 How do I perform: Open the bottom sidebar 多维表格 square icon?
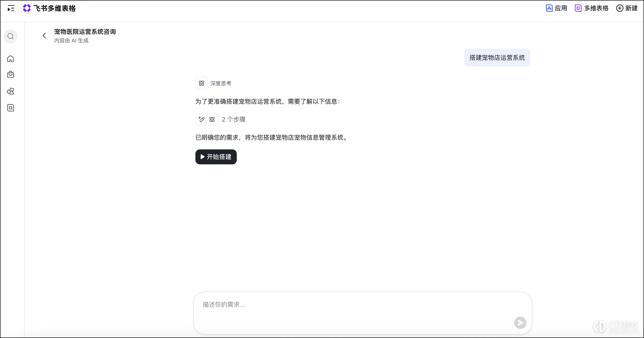[x=11, y=108]
